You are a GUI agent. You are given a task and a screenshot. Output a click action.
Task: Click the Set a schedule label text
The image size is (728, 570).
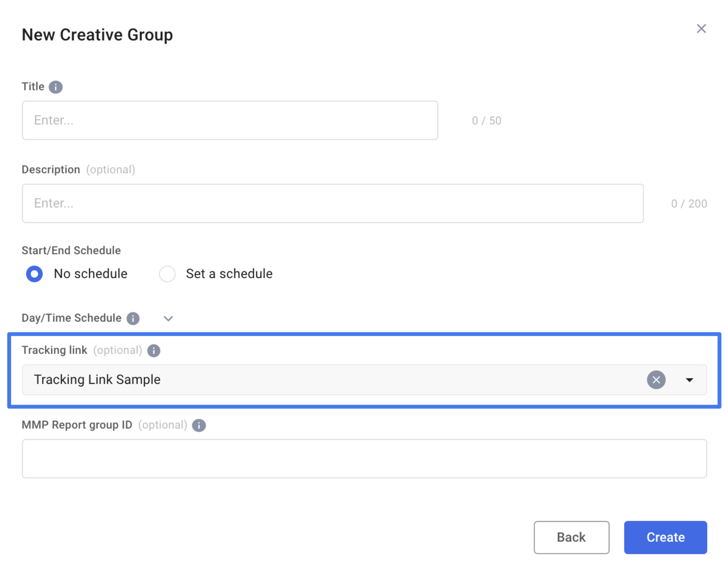pos(229,273)
